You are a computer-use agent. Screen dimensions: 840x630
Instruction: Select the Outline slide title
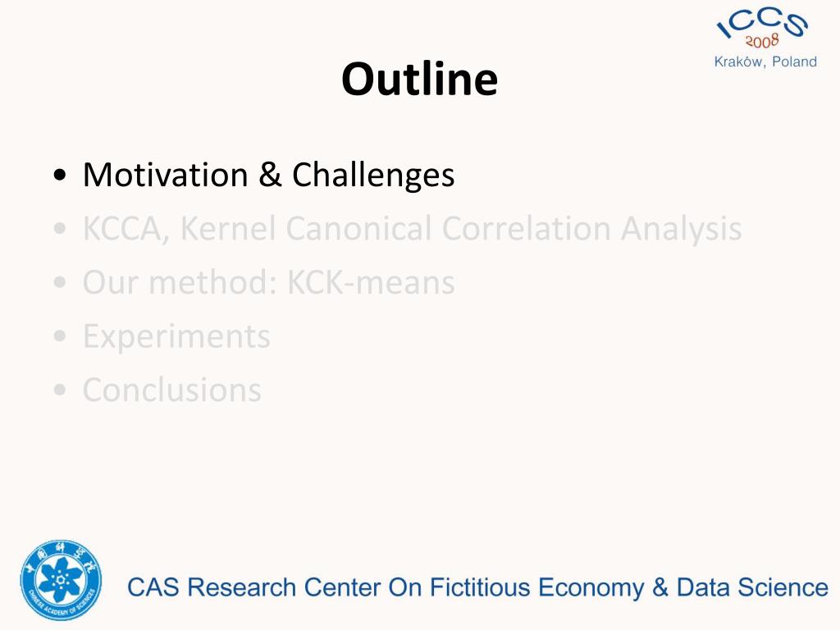pos(419,79)
